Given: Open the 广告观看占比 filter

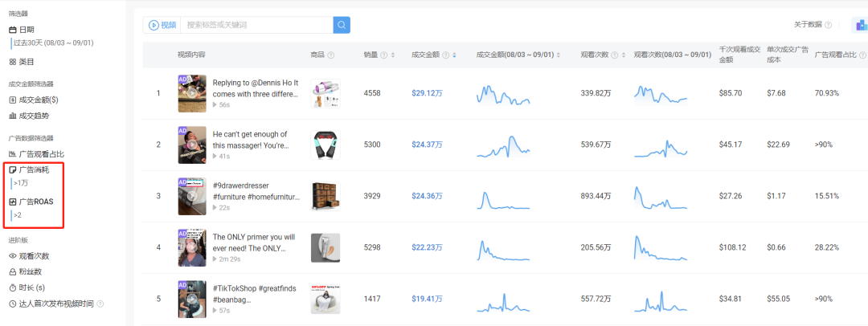Looking at the screenshot, I should pyautogui.click(x=36, y=154).
